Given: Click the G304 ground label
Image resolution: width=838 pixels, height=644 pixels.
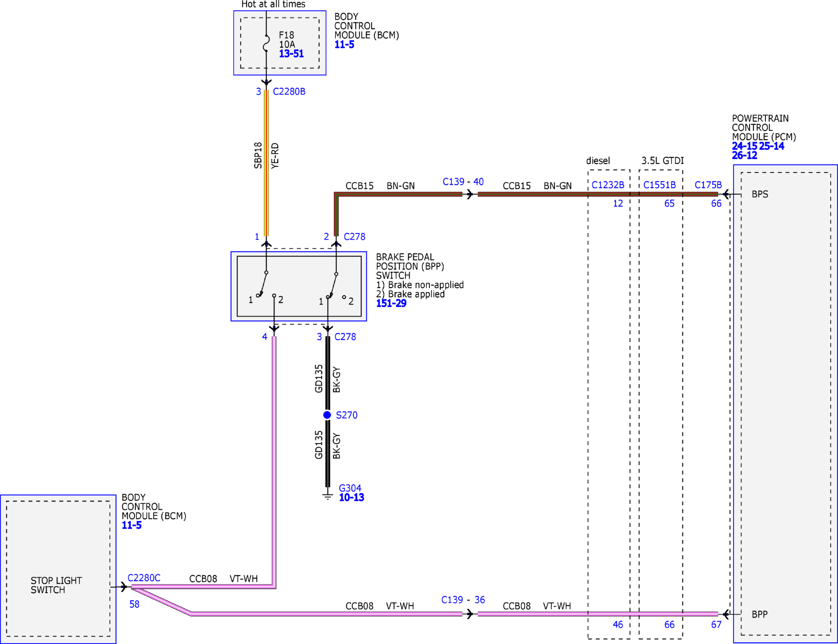Looking at the screenshot, I should (x=350, y=488).
